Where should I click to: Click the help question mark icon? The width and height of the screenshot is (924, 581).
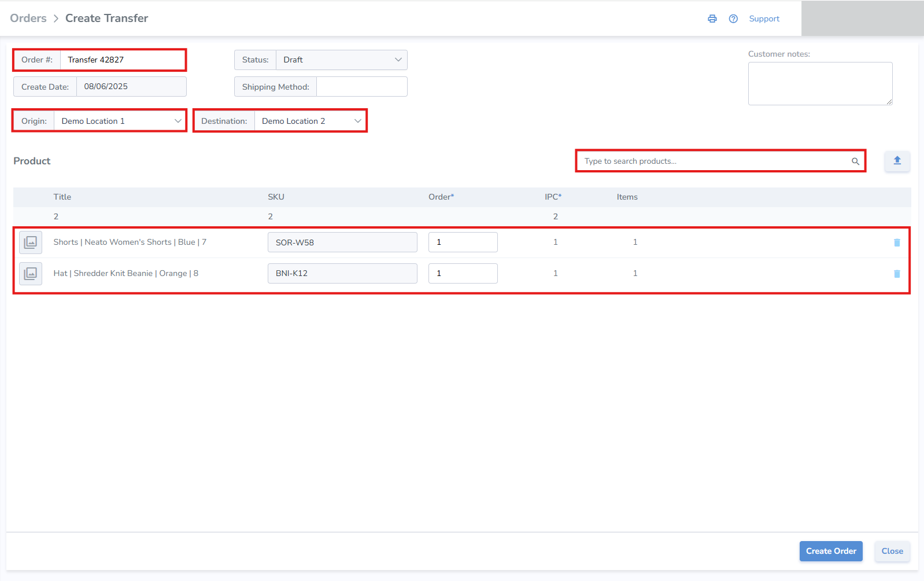[733, 19]
